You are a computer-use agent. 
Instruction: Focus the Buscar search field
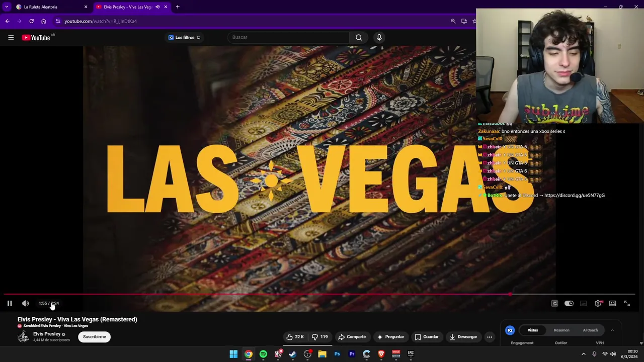pyautogui.click(x=289, y=37)
